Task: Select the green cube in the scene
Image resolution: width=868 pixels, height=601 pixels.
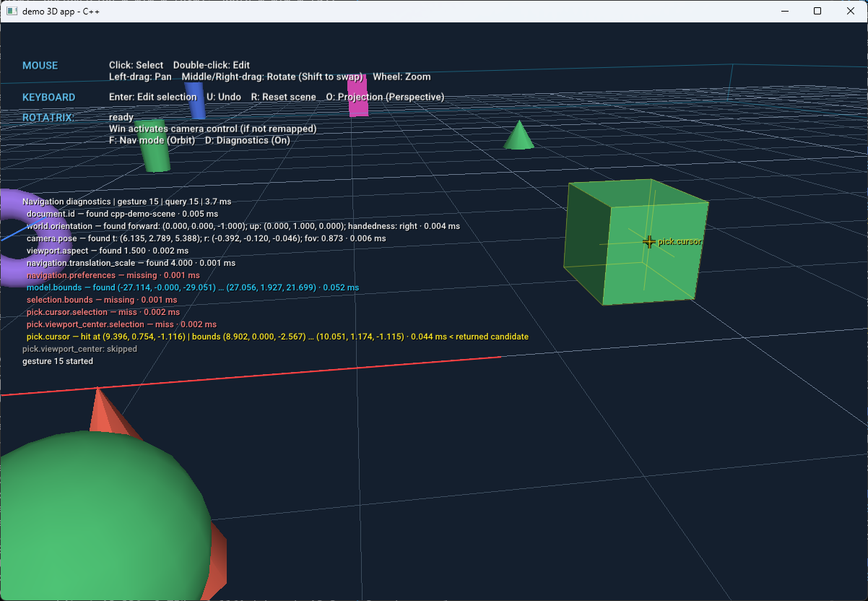Action: point(635,243)
